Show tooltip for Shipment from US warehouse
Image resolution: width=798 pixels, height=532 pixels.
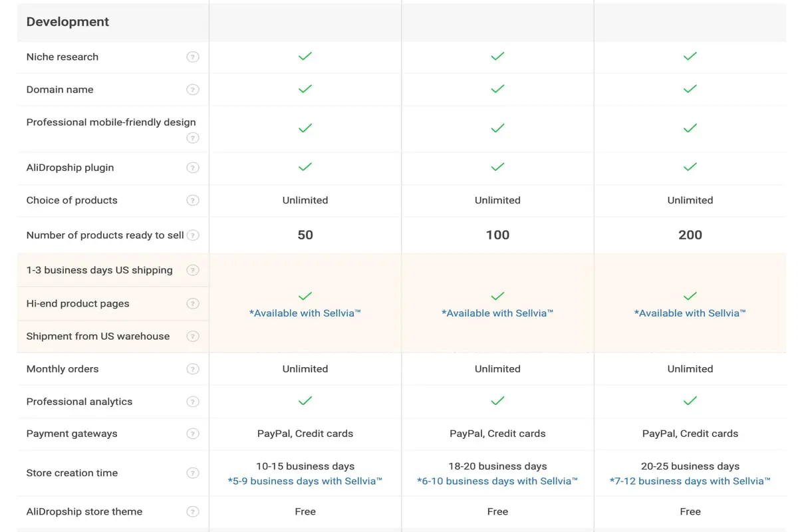[x=193, y=336]
